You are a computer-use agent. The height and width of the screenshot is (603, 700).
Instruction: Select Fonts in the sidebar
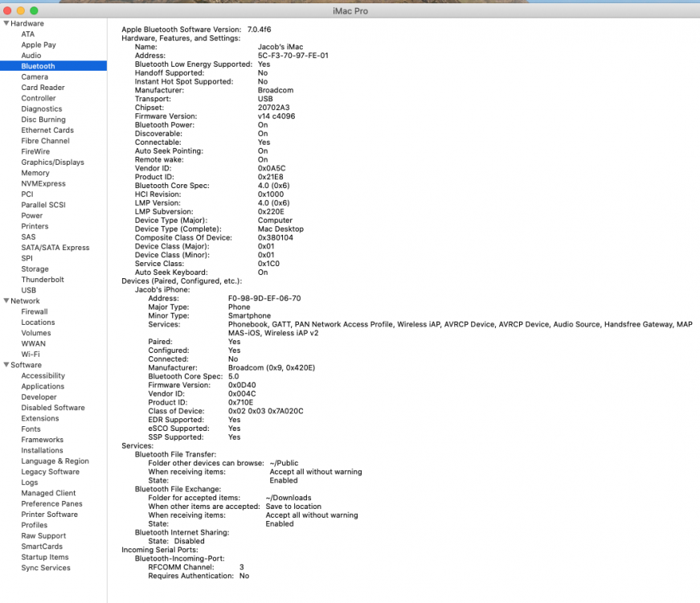[x=31, y=429]
